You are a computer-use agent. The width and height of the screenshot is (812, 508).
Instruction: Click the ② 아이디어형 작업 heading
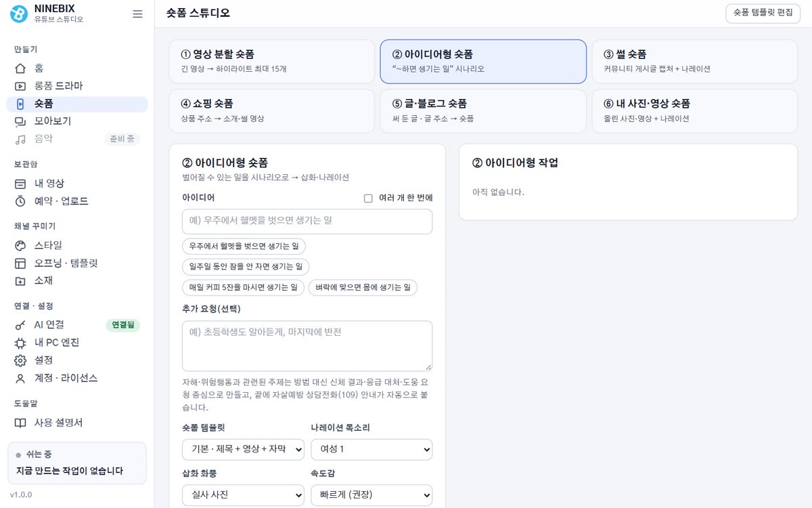pyautogui.click(x=515, y=163)
